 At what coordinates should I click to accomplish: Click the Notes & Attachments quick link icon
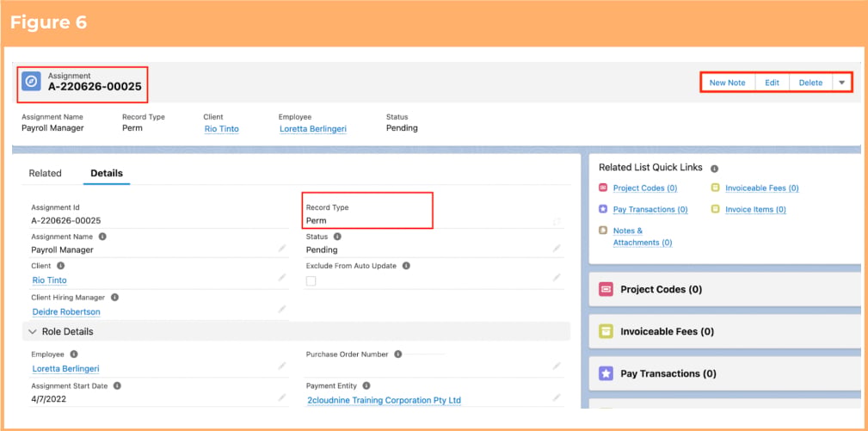(x=603, y=231)
